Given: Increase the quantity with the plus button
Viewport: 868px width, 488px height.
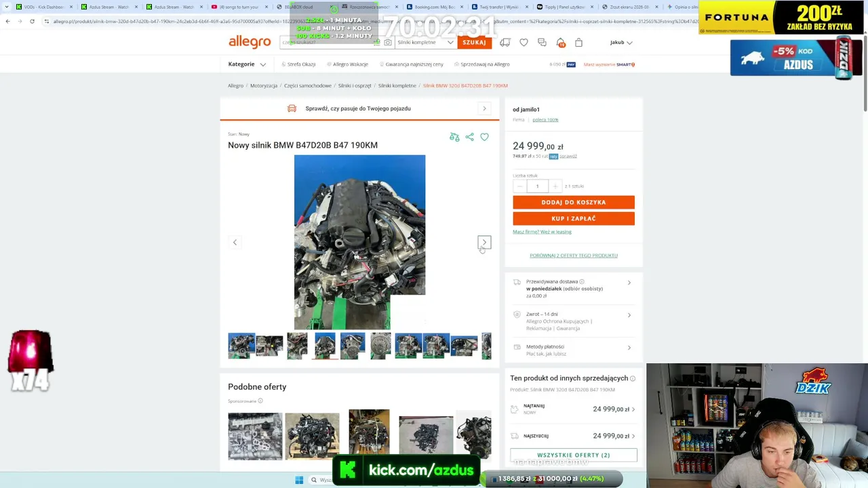Looking at the screenshot, I should (555, 186).
